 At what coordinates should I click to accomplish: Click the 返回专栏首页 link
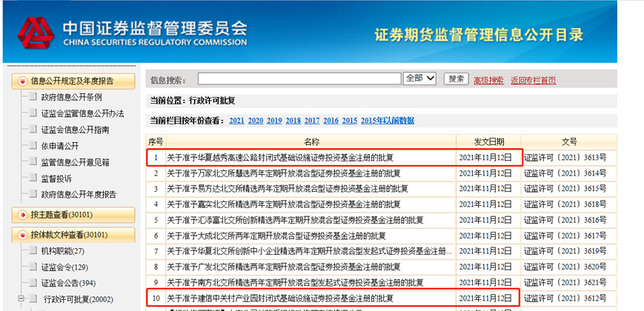[x=533, y=80]
